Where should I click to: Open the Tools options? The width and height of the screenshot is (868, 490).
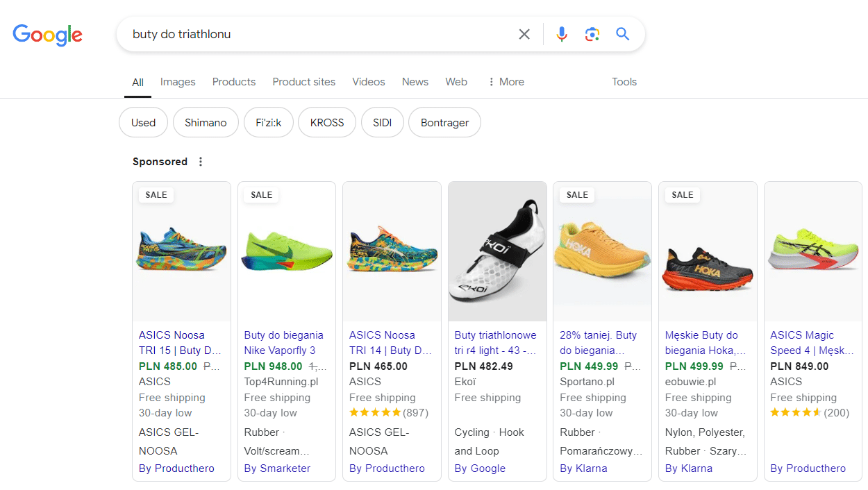point(624,82)
